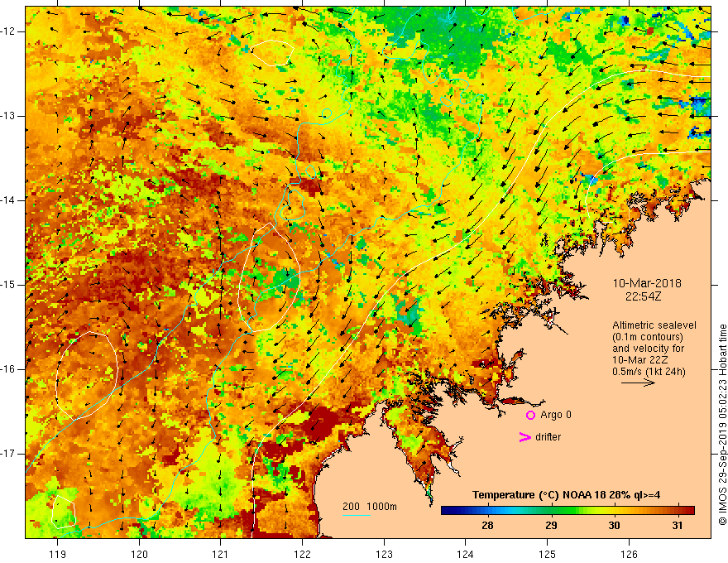This screenshot has width=728, height=563.
Task: Click the '200' depth contour label
Action: tap(351, 507)
